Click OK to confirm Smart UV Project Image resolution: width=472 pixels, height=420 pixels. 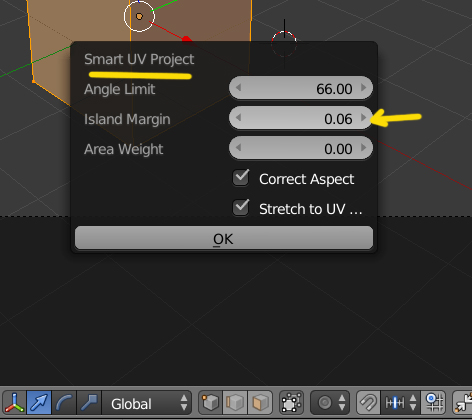[224, 238]
